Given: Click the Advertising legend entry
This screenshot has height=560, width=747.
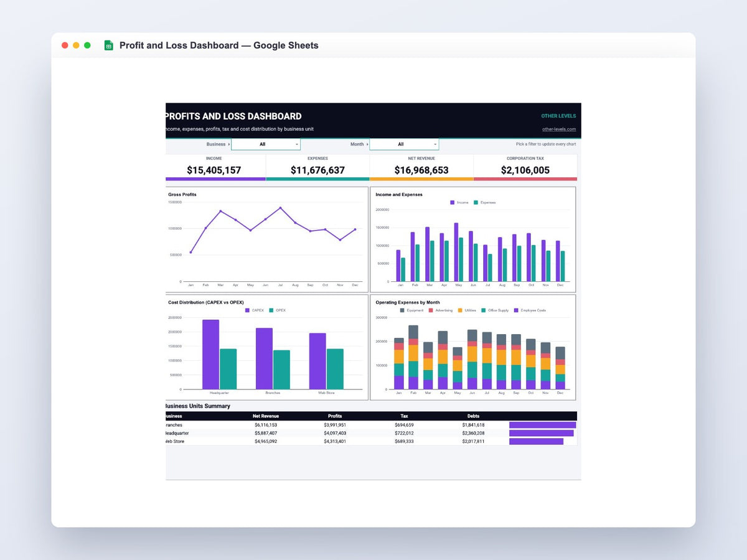Looking at the screenshot, I should (x=441, y=310).
